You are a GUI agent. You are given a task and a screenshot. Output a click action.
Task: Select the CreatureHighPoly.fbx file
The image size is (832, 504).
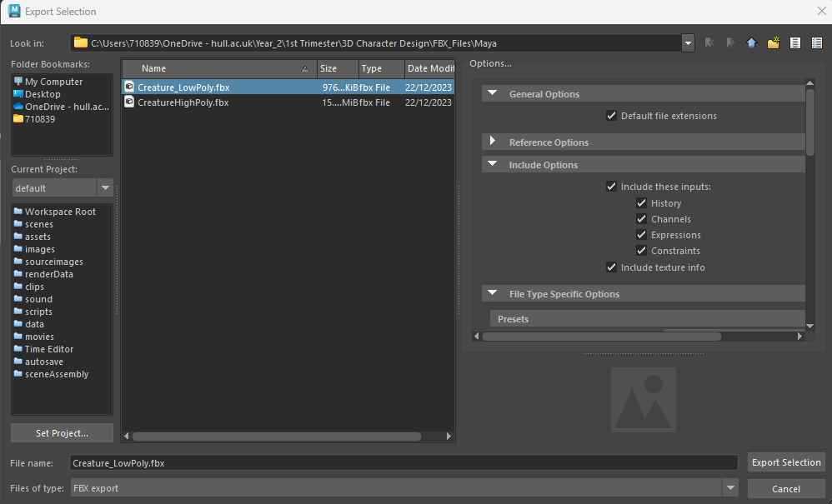[183, 102]
